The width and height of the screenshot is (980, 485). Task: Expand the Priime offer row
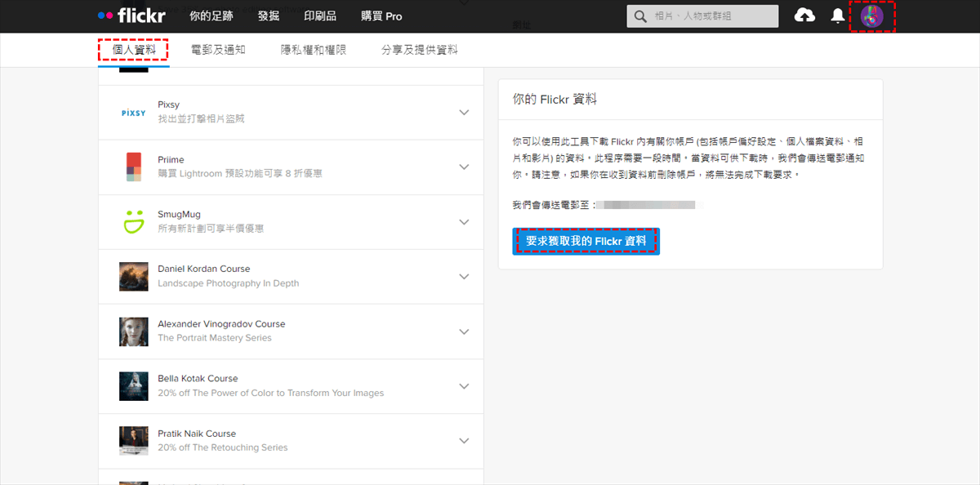point(464,167)
